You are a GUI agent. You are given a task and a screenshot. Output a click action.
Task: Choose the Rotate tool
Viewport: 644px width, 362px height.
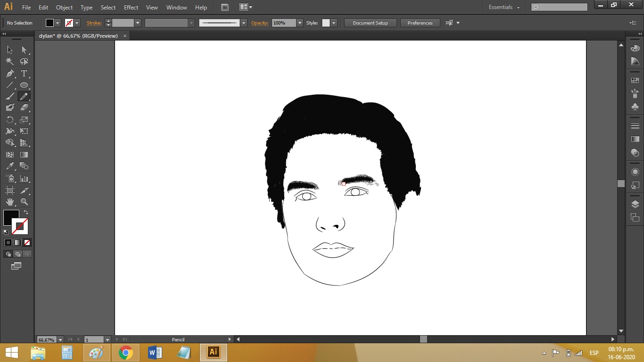[x=10, y=120]
